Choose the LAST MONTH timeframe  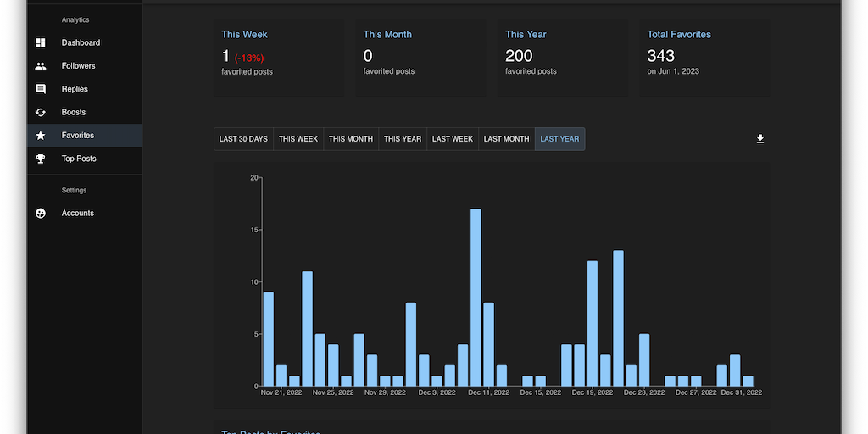(x=506, y=139)
